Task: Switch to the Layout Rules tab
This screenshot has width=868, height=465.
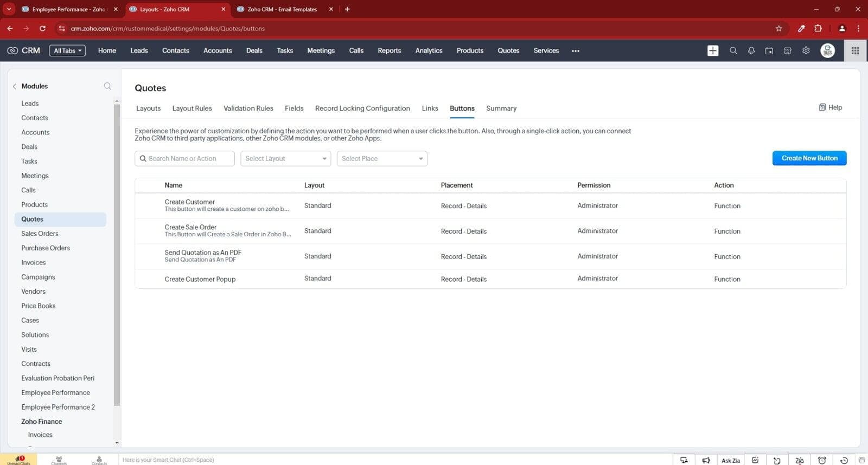Action: point(192,108)
